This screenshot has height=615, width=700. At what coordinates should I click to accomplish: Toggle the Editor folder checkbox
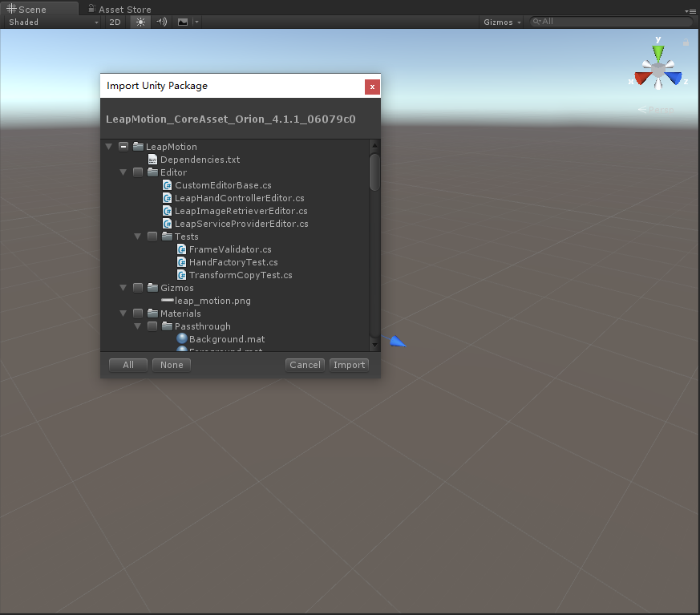[x=138, y=172]
